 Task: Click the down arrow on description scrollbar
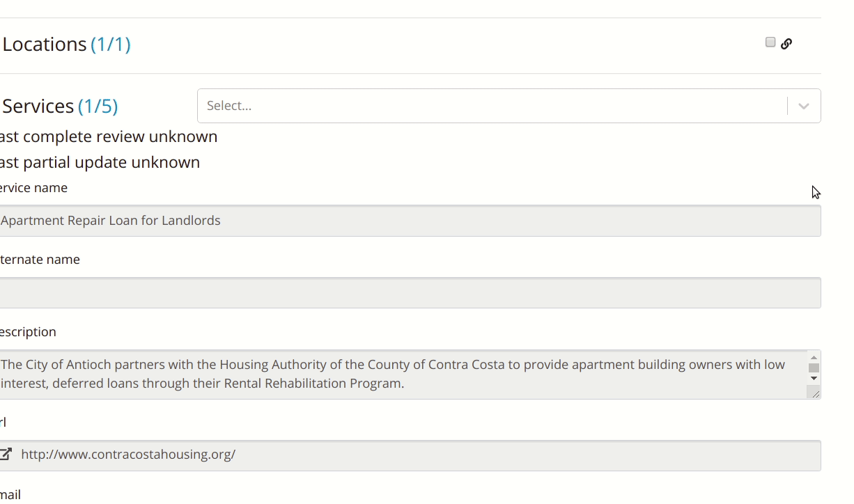coord(814,379)
